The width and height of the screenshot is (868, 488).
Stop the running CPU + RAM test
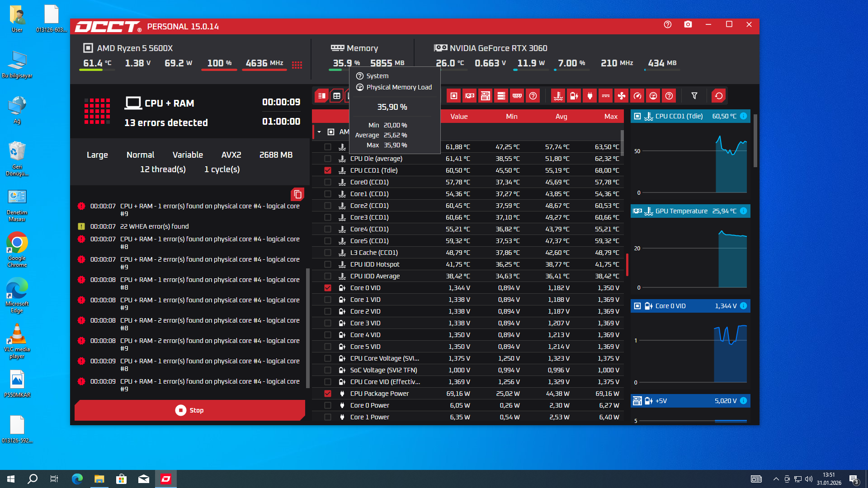click(x=190, y=410)
